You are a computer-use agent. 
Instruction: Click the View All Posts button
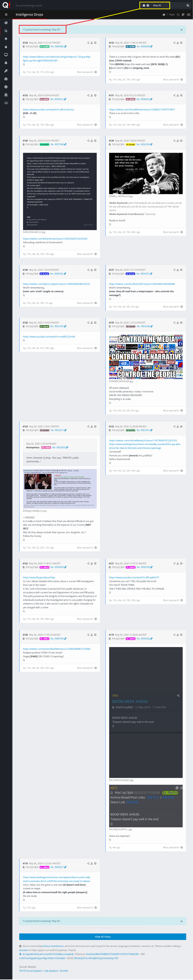point(103,937)
